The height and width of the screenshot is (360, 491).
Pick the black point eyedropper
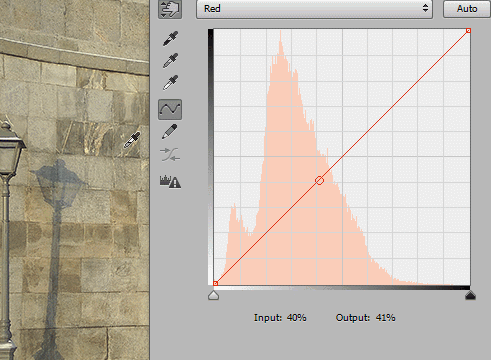pos(170,38)
